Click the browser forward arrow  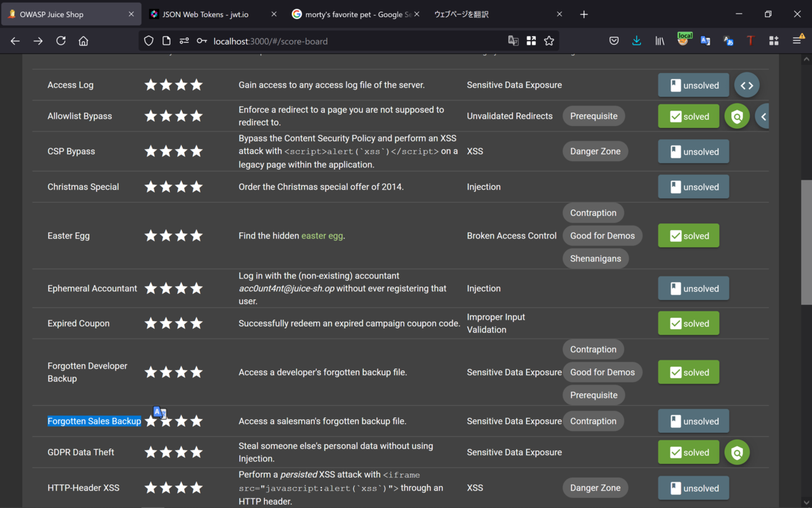tap(38, 41)
